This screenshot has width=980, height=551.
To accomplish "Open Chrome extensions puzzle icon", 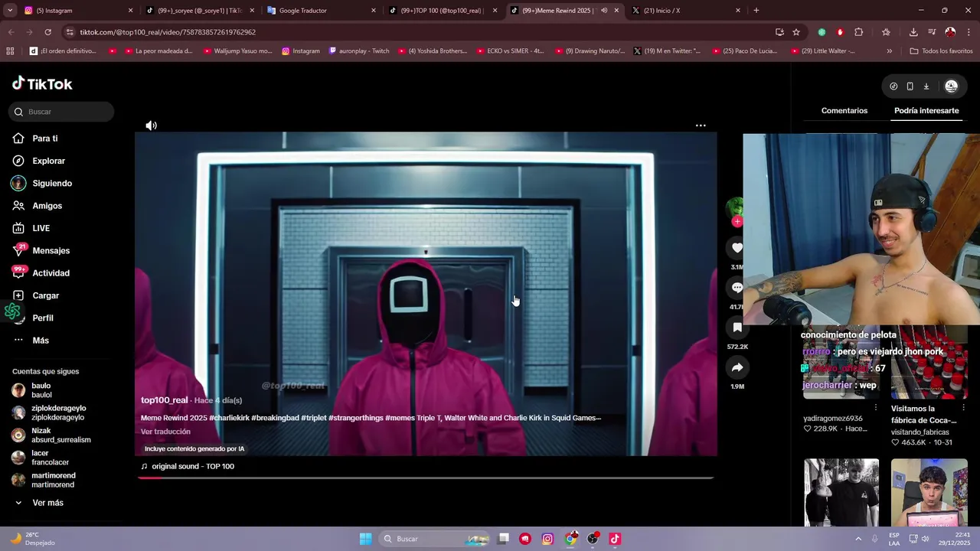I will (x=858, y=32).
